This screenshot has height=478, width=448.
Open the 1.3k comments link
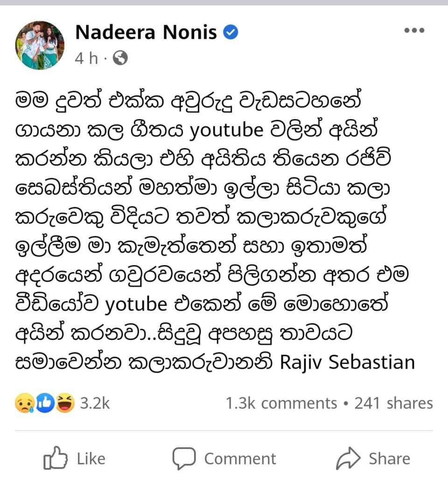[281, 403]
